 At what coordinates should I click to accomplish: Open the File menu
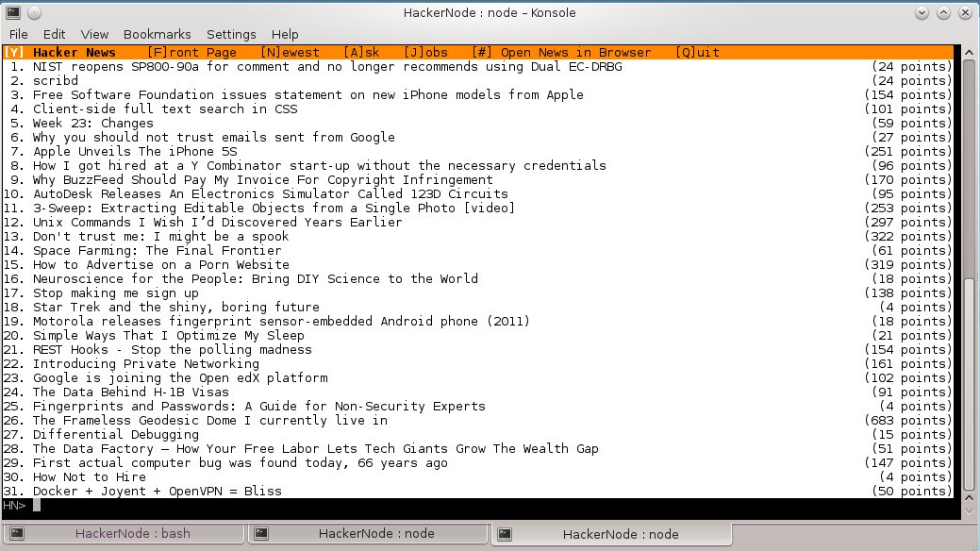[x=18, y=34]
